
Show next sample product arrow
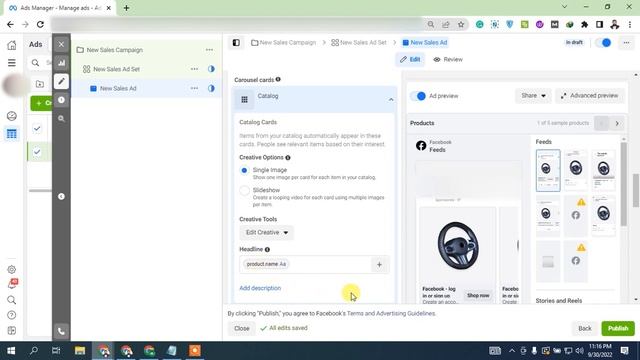click(617, 123)
